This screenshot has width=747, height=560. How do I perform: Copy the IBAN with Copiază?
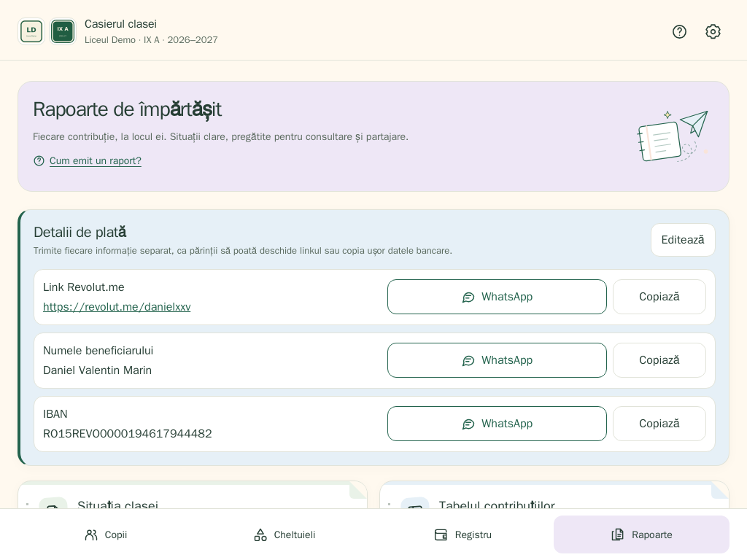[659, 424]
